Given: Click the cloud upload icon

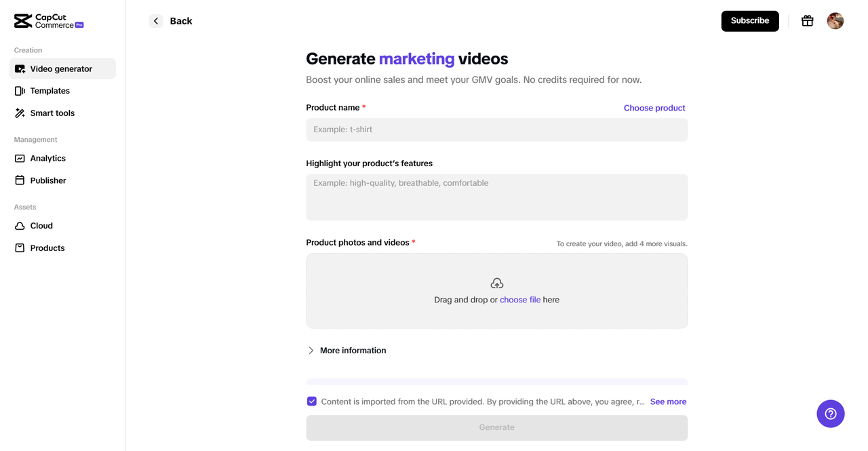Looking at the screenshot, I should pos(497,283).
